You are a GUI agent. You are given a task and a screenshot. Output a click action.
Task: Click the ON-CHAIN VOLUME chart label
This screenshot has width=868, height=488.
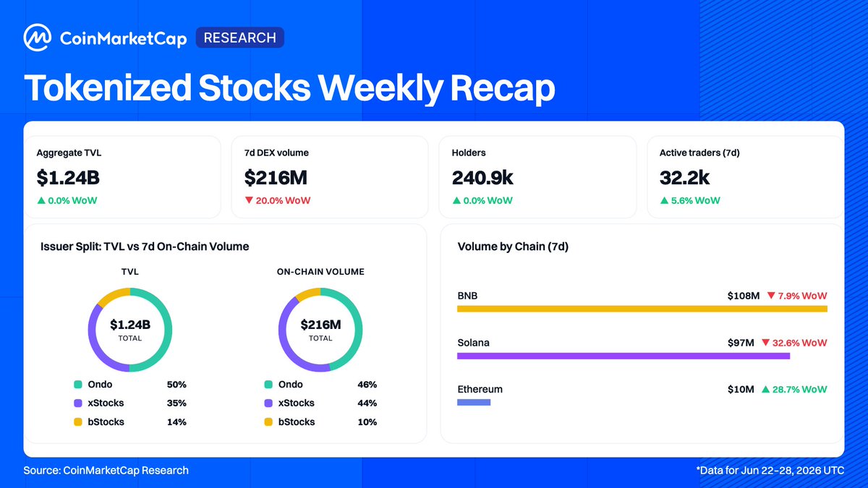click(x=320, y=272)
